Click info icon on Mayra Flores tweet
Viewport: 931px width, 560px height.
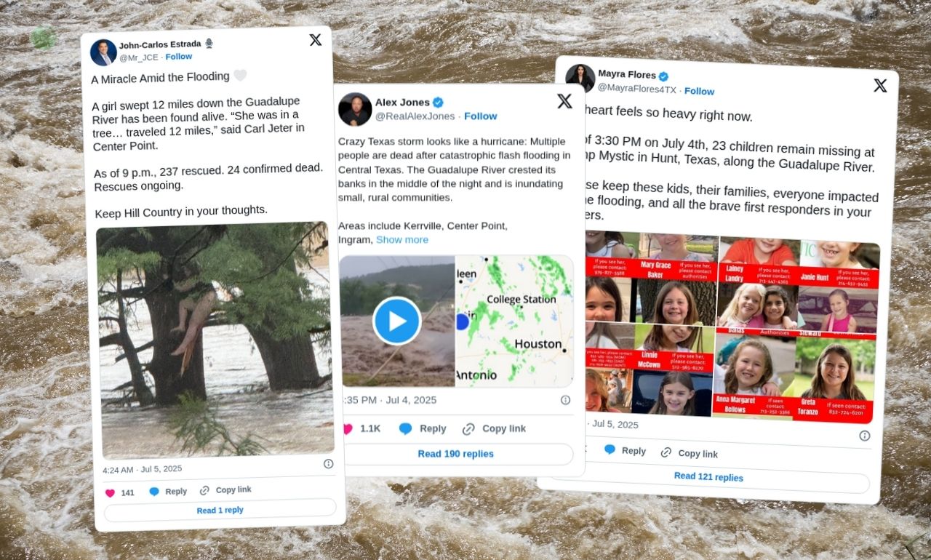[864, 436]
